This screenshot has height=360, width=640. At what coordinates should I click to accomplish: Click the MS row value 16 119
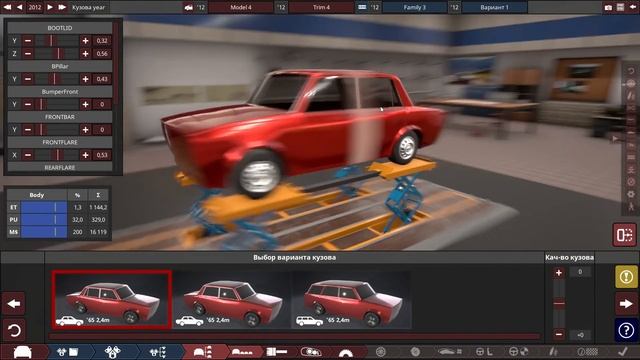pos(98,232)
